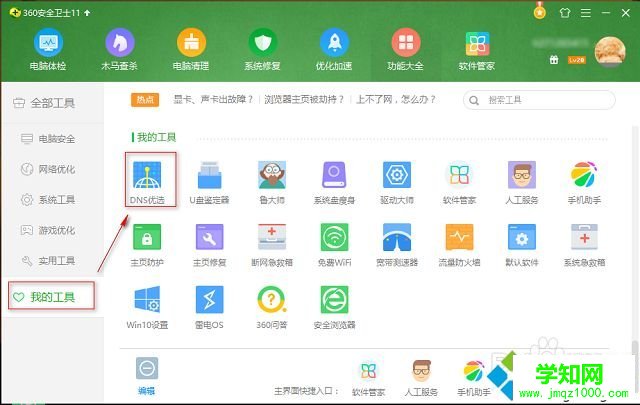Open the 系统急救箱 tool

pyautogui.click(x=584, y=245)
